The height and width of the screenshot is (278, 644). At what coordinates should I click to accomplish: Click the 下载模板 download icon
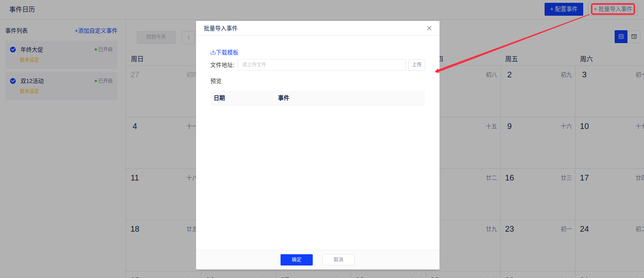click(x=213, y=52)
